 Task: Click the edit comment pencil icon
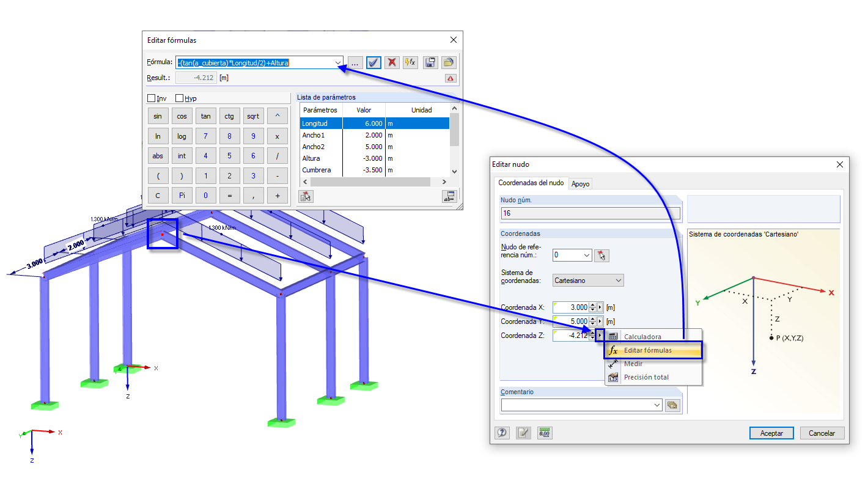(523, 433)
